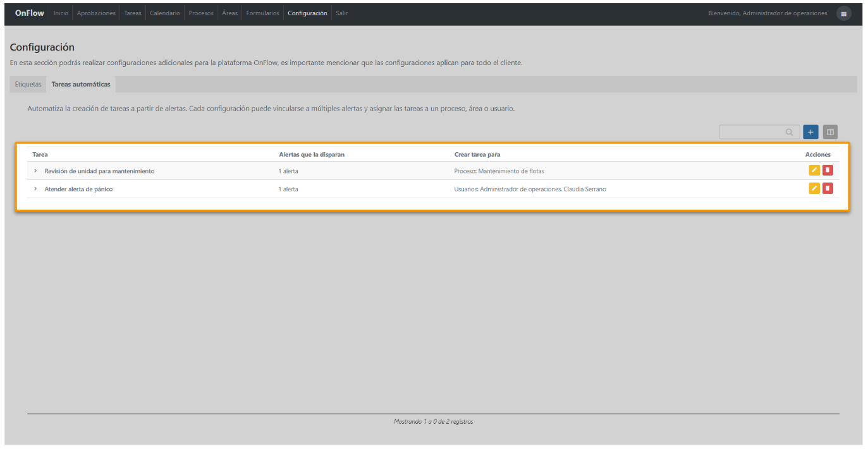This screenshot has width=868, height=449.
Task: Sort by the Crear tarea para header
Action: point(477,155)
